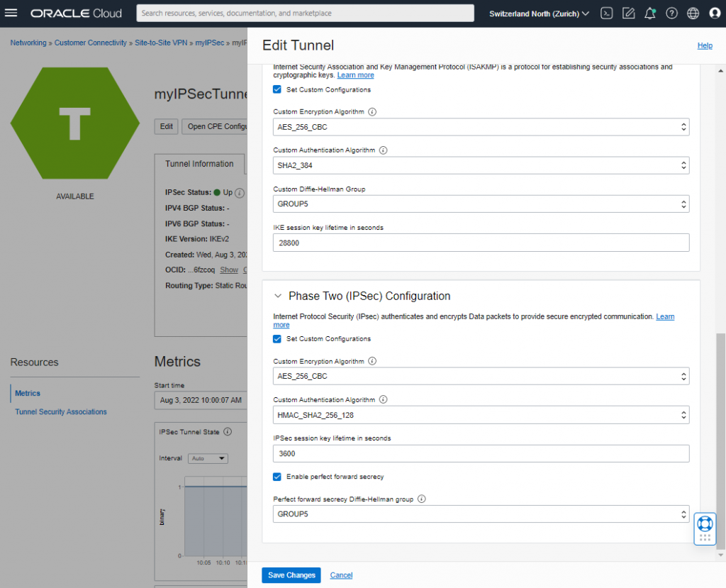This screenshot has height=588, width=726.
Task: Click Open CPE Configuration button
Action: [214, 126]
